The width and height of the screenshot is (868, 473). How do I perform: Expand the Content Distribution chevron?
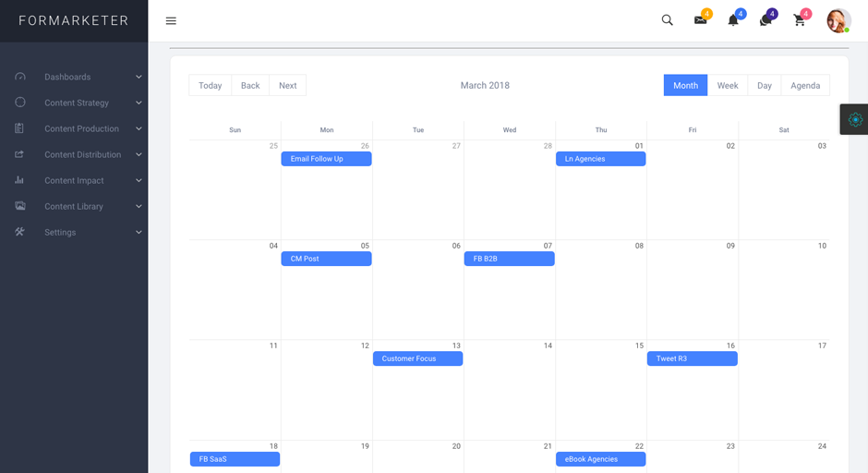(139, 154)
